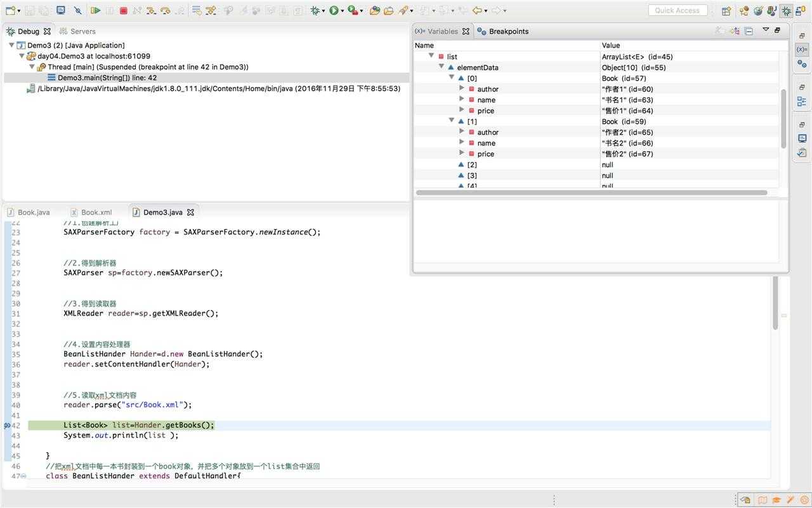Close the Debug view tab
Image resolution: width=812 pixels, height=508 pixels.
coord(47,31)
